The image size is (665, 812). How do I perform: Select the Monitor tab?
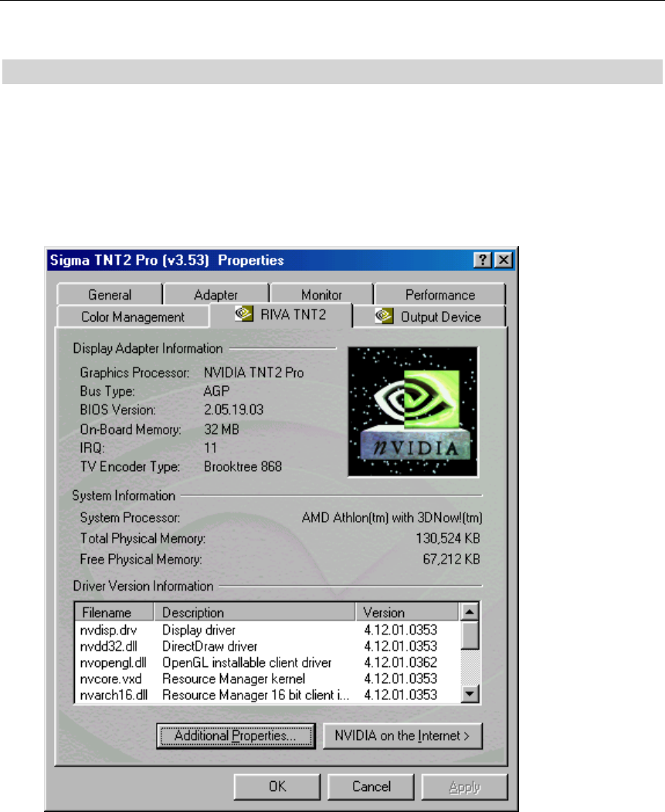[x=321, y=295]
